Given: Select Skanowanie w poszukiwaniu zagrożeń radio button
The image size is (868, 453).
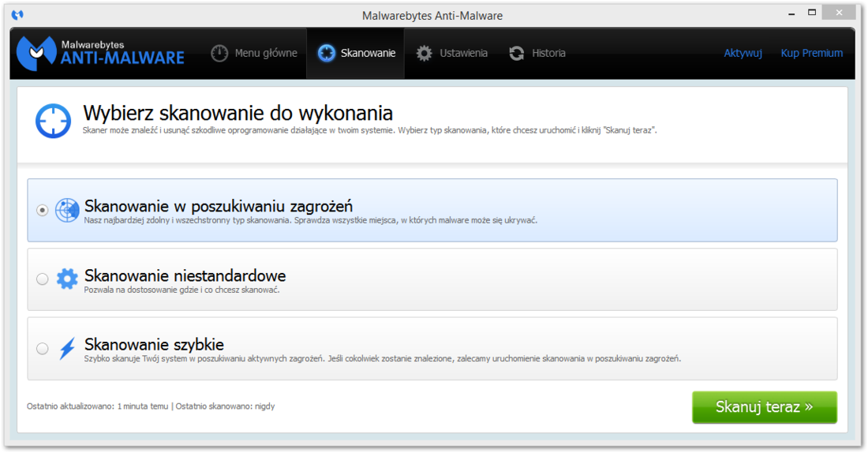Looking at the screenshot, I should point(42,211).
